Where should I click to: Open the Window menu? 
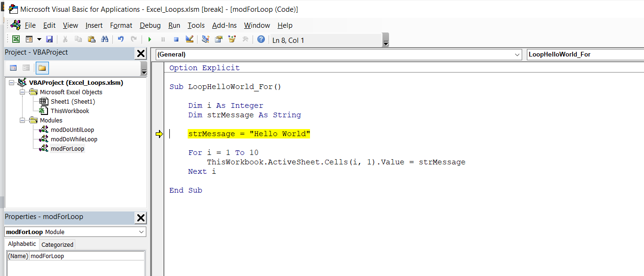coord(257,25)
